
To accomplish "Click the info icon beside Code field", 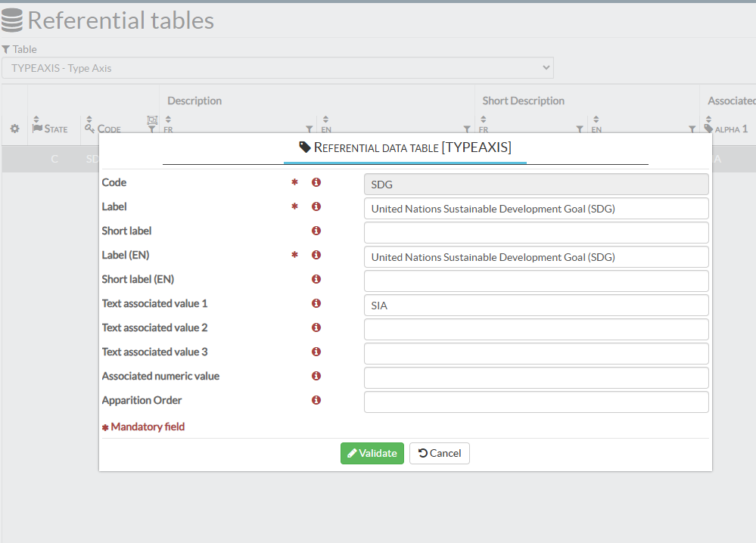I will [316, 182].
